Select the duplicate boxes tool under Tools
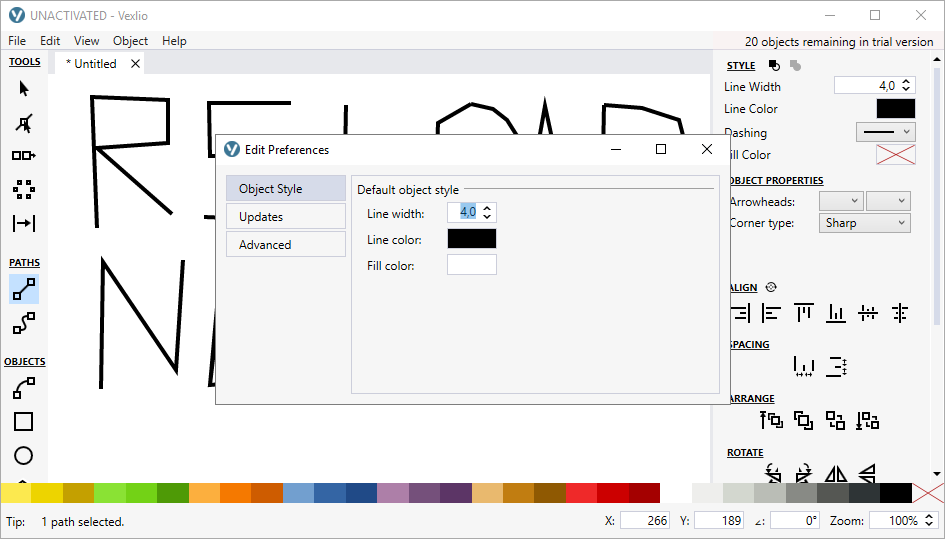 click(24, 156)
